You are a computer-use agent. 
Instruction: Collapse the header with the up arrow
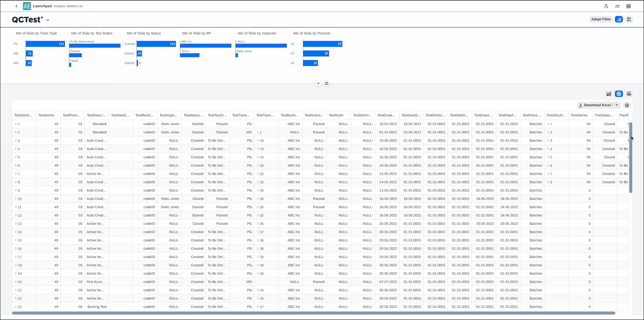pos(318,84)
